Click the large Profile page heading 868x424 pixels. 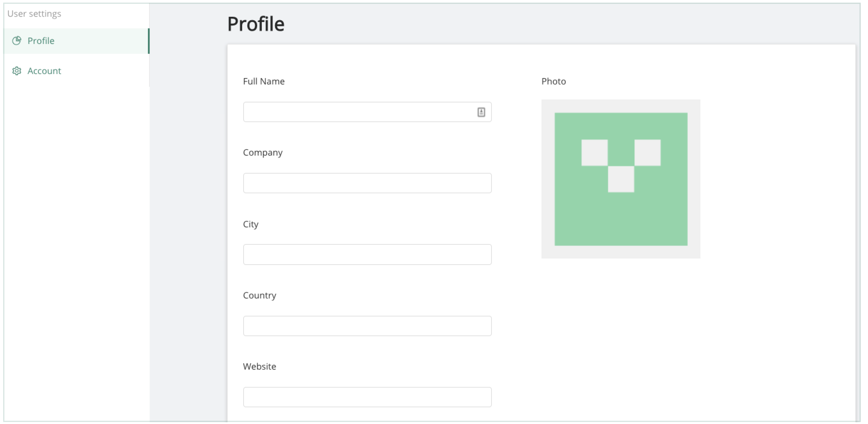[256, 24]
